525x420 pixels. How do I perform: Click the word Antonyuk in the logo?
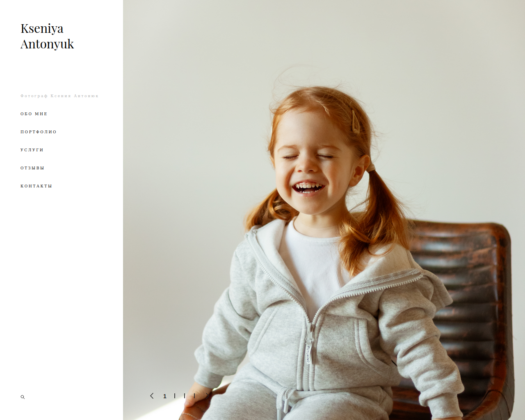[x=47, y=44]
